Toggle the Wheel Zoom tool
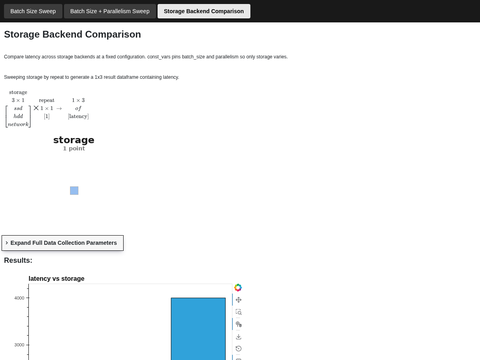The width and height of the screenshot is (480, 360). point(238,324)
